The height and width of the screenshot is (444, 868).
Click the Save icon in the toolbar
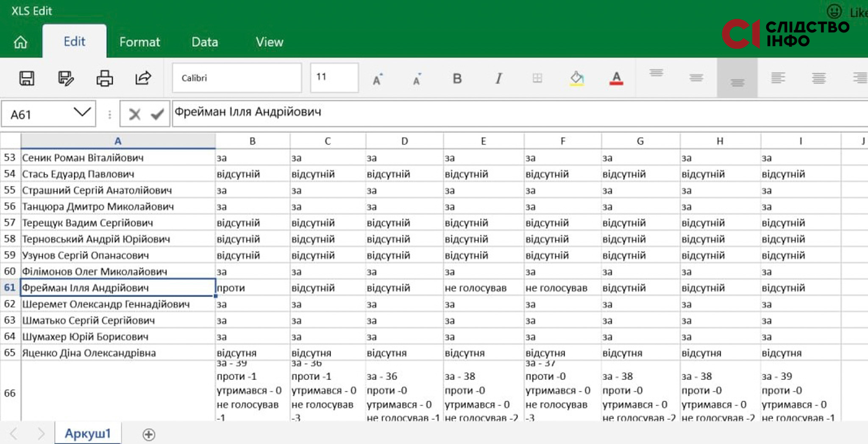27,78
